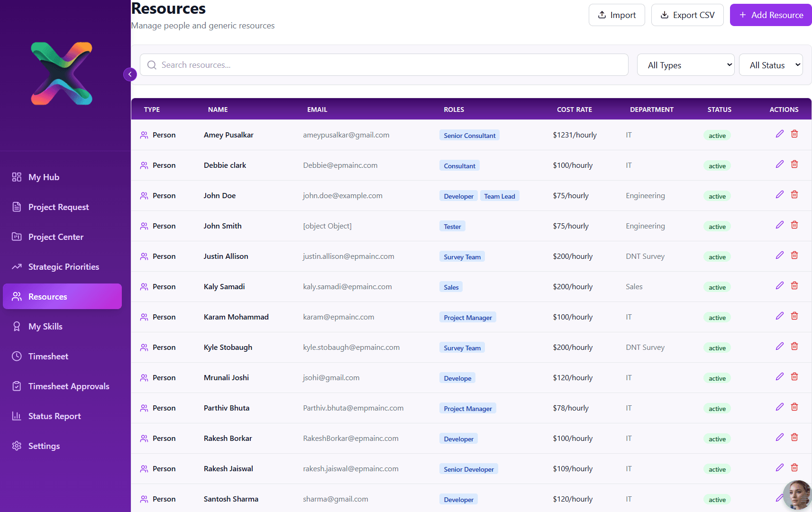
Task: Delete Kyle Stobaugh using the trash icon
Action: (x=794, y=347)
